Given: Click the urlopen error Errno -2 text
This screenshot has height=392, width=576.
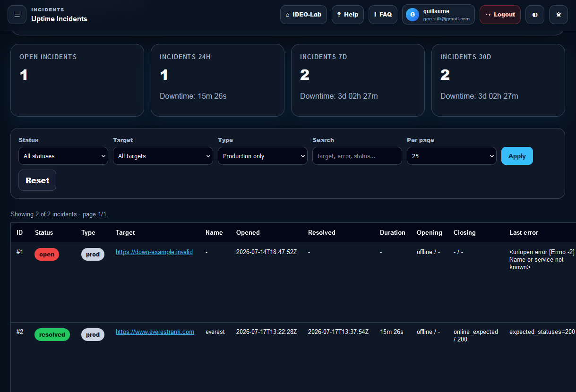Looking at the screenshot, I should click(542, 260).
